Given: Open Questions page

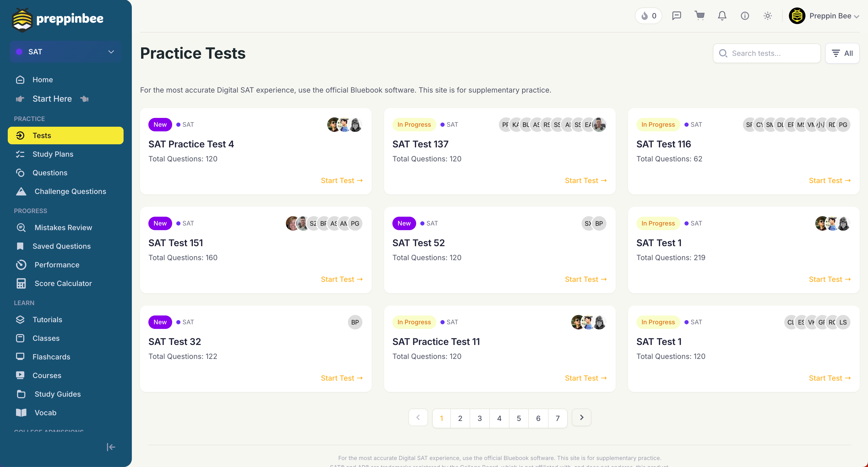Looking at the screenshot, I should point(66,173).
